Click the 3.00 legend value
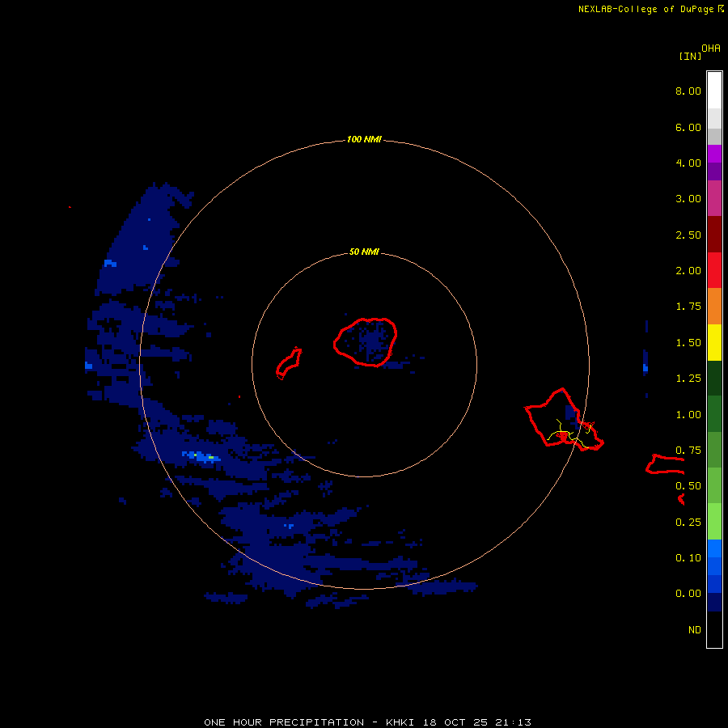The image size is (728, 728). pyautogui.click(x=688, y=199)
